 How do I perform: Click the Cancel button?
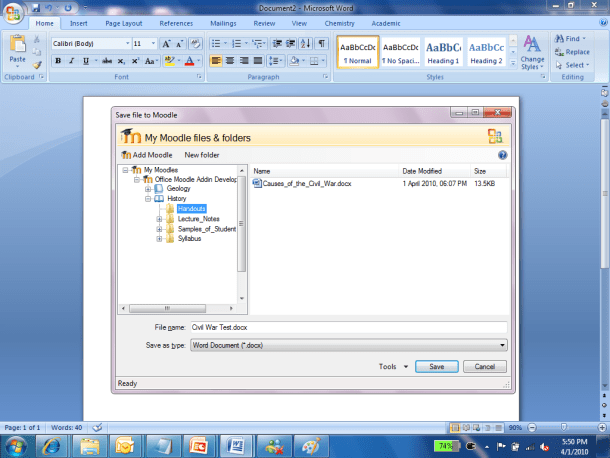point(485,367)
